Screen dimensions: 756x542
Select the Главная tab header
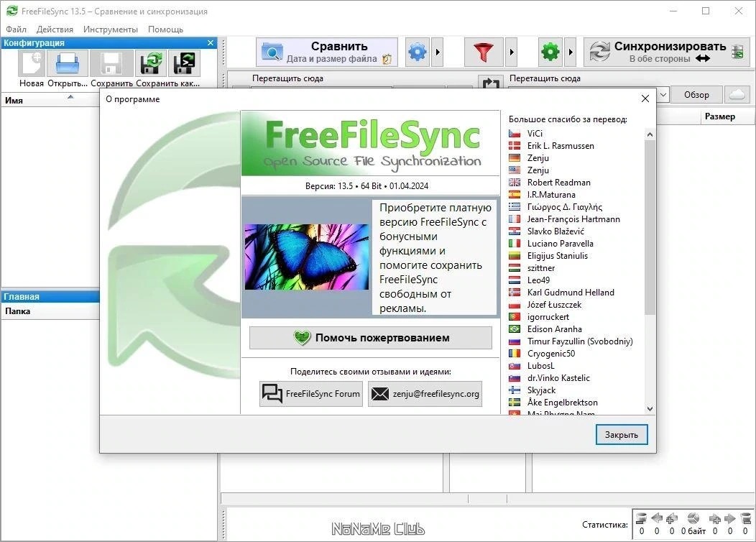pos(50,297)
